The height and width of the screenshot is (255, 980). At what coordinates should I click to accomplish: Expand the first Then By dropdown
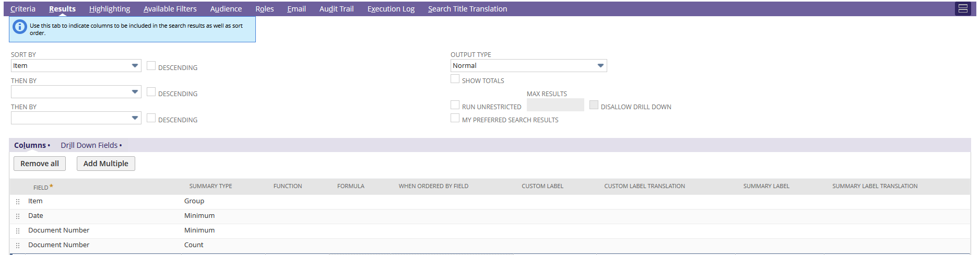coord(76,92)
